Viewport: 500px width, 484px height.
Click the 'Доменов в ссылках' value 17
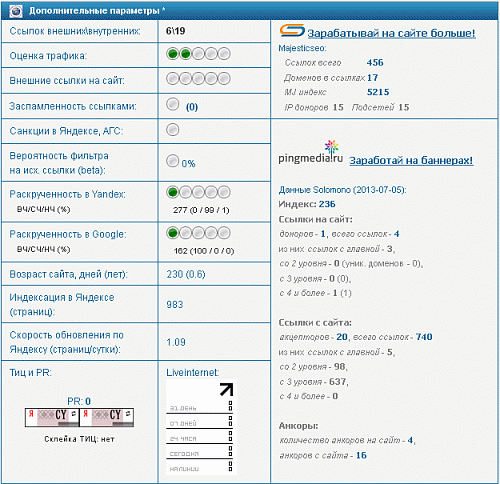click(x=372, y=78)
